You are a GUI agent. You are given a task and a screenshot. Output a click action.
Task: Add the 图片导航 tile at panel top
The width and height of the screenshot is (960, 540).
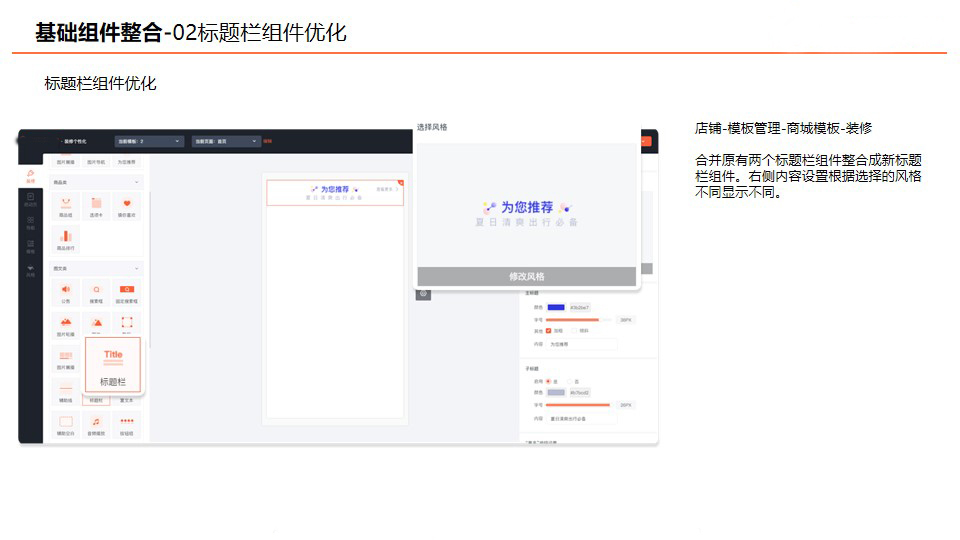(x=96, y=162)
